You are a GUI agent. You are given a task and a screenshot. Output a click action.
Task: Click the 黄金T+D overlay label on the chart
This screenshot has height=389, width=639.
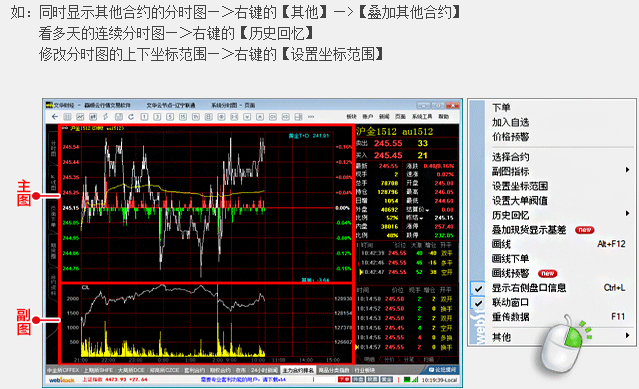pyautogui.click(x=308, y=136)
